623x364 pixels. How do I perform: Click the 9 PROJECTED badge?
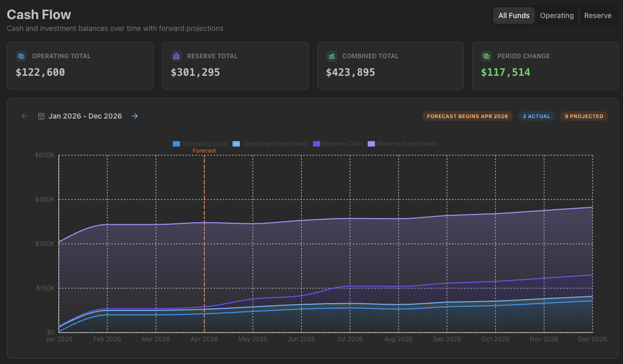pyautogui.click(x=583, y=116)
